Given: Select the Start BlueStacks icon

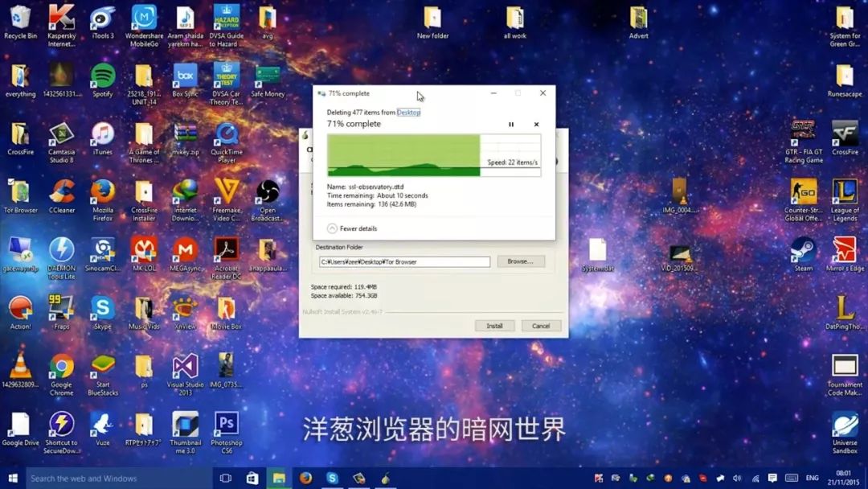Looking at the screenshot, I should tap(103, 375).
